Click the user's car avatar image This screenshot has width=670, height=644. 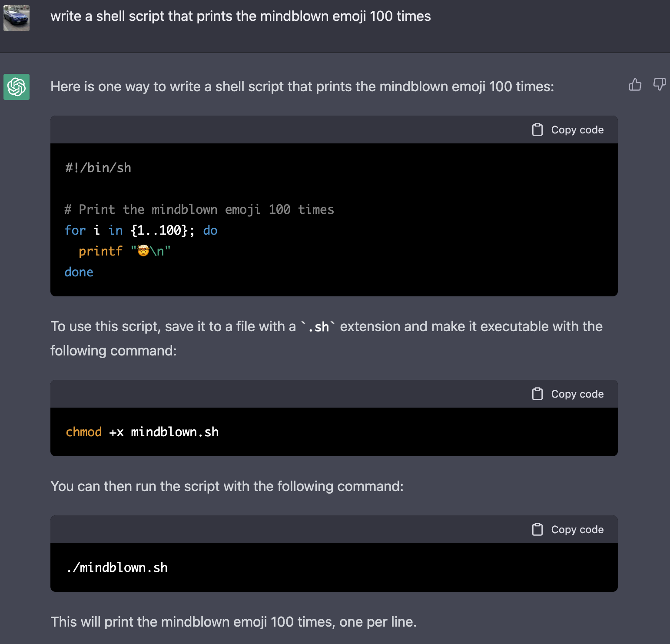[16, 17]
